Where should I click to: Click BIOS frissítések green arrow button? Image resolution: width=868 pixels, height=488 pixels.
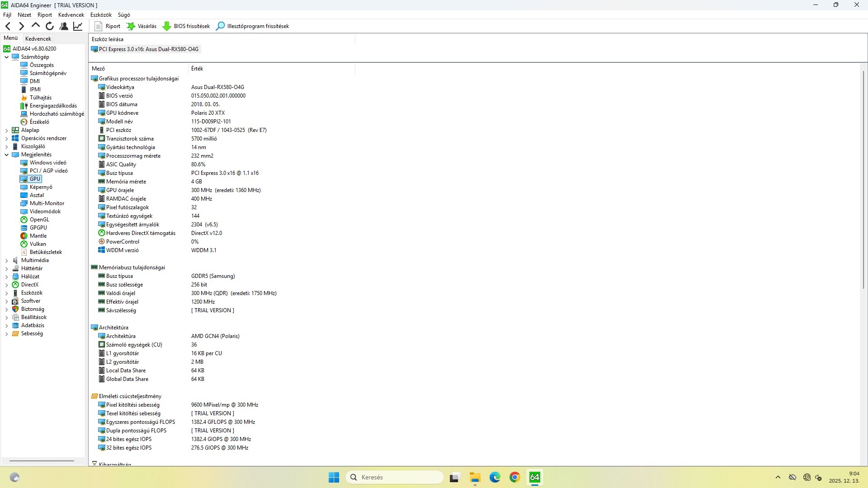click(x=186, y=26)
